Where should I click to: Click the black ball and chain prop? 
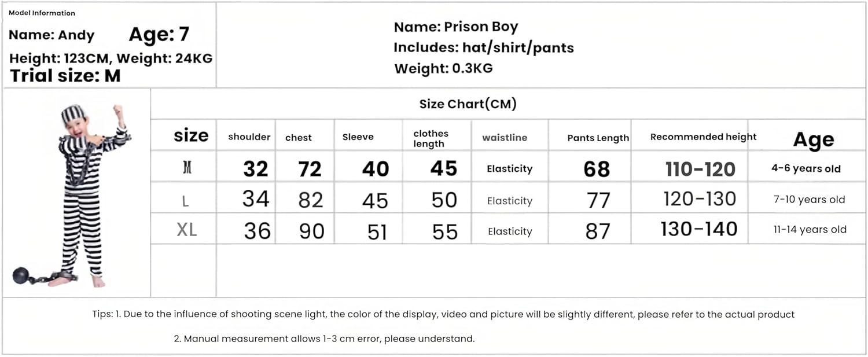(x=23, y=275)
